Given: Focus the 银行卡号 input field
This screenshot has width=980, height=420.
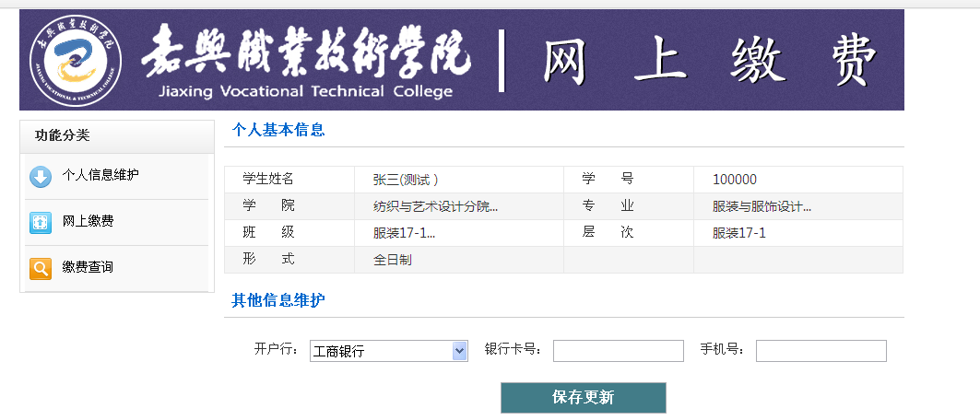Looking at the screenshot, I should tap(618, 351).
